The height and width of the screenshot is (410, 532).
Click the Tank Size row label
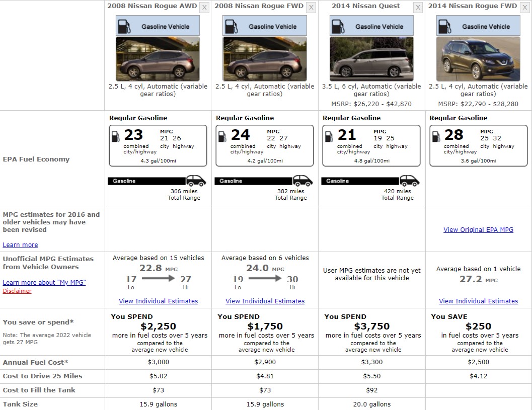point(20,404)
